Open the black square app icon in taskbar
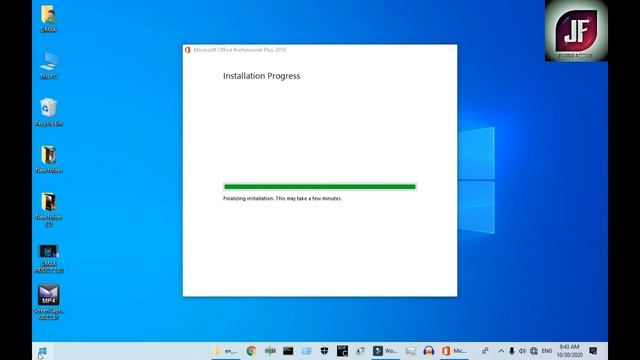 click(x=342, y=351)
